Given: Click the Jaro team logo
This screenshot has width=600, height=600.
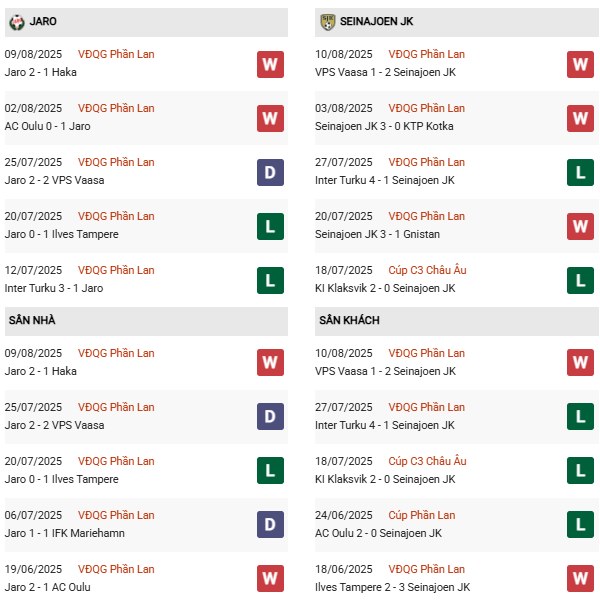Looking at the screenshot, I should click(x=16, y=21).
